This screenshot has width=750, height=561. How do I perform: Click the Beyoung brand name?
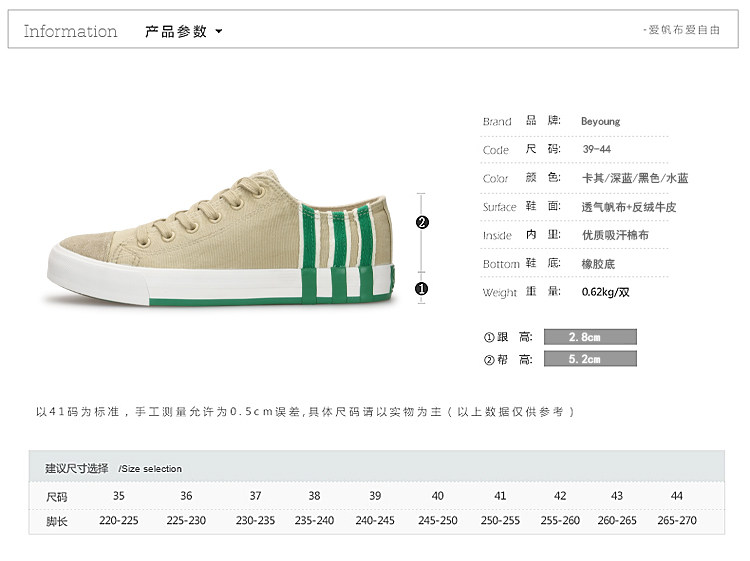[x=600, y=121]
